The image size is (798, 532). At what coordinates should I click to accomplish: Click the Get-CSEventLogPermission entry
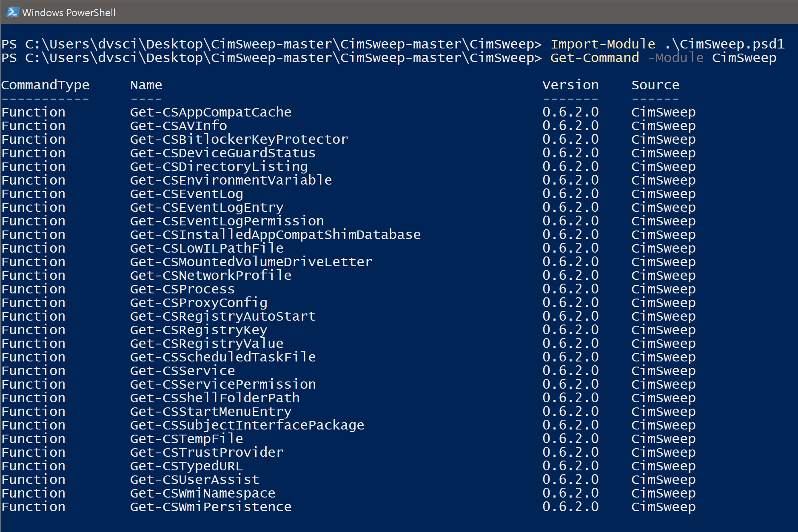coord(227,221)
